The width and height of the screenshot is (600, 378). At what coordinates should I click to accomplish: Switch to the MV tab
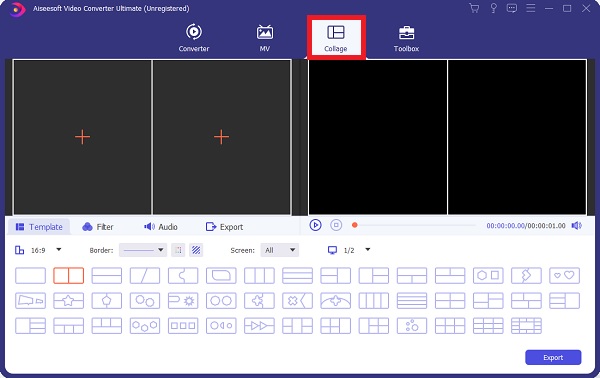tap(264, 37)
